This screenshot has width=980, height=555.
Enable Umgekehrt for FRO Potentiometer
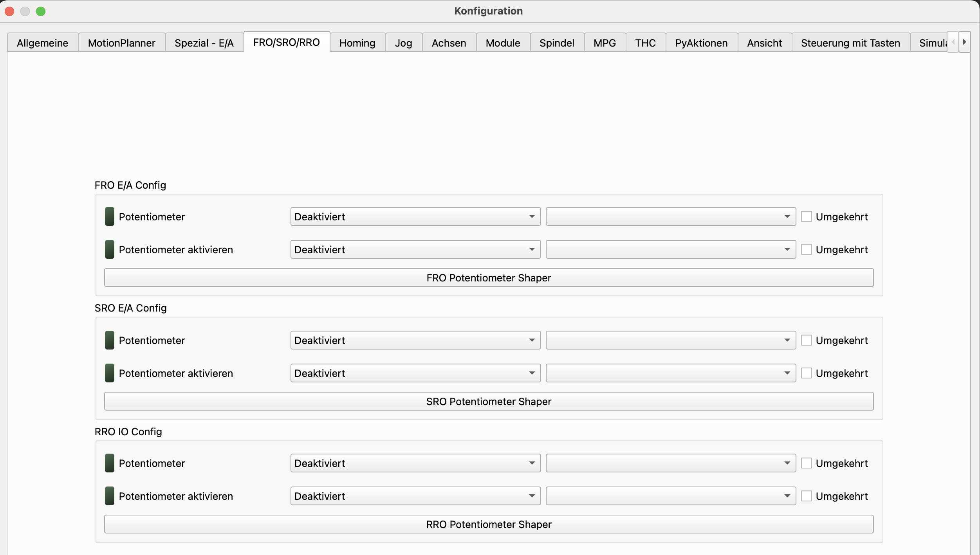[x=806, y=216]
